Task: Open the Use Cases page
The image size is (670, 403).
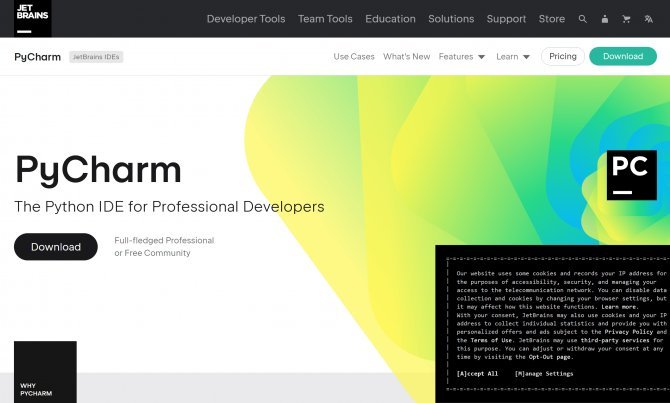Action: (354, 56)
